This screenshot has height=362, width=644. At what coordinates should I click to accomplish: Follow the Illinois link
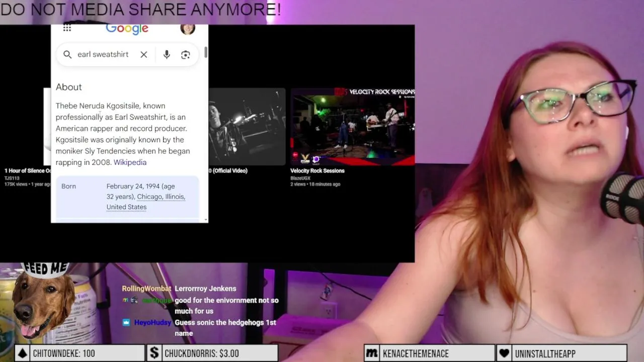click(175, 197)
